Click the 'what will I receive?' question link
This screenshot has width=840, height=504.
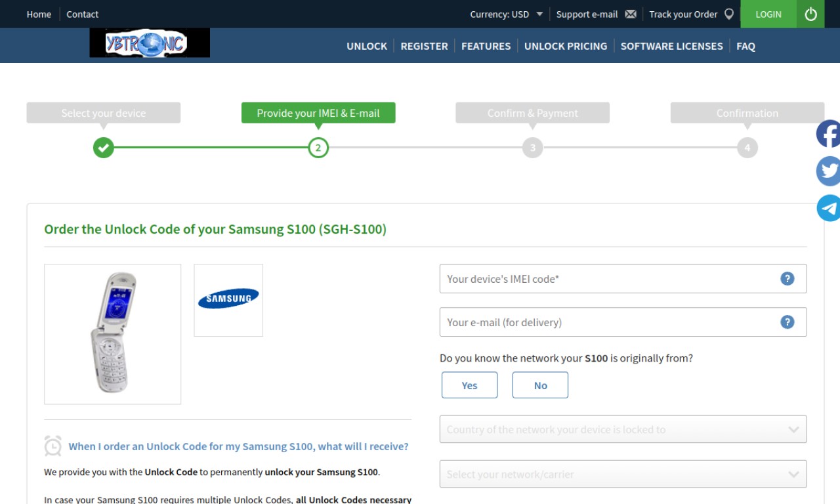pyautogui.click(x=238, y=446)
